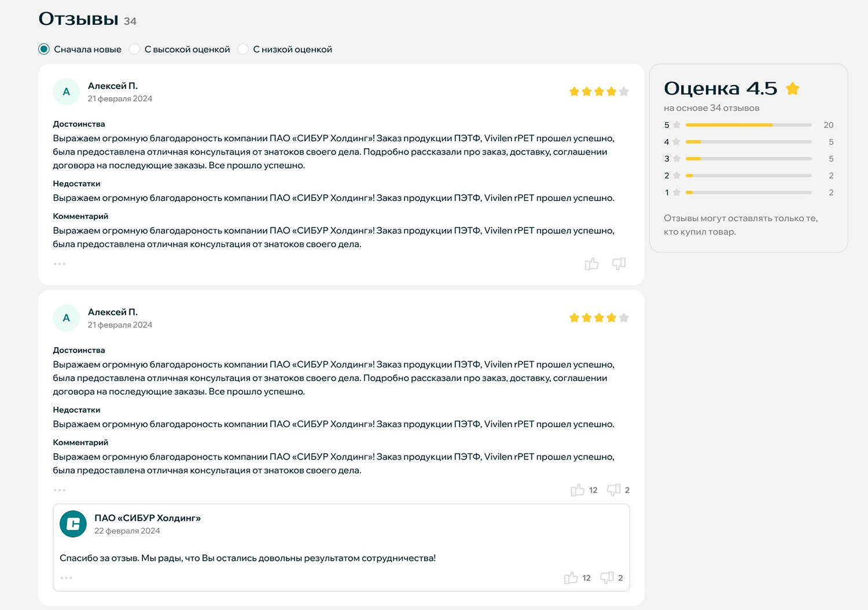
Task: Choose the «С низкой оценкой» radio button
Action: point(244,49)
